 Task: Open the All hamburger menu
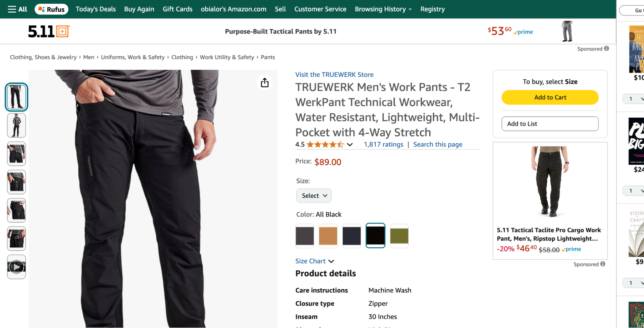pyautogui.click(x=13, y=9)
